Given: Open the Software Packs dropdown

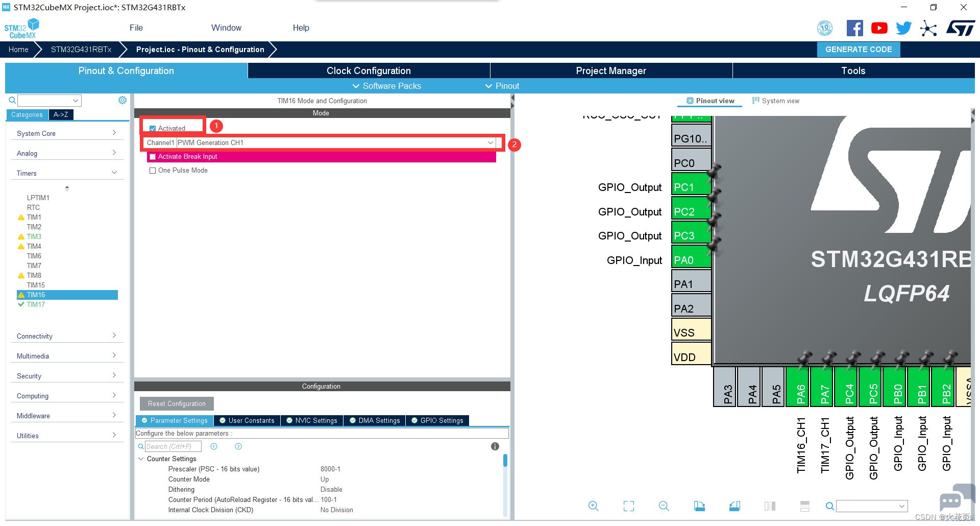Looking at the screenshot, I should point(387,86).
